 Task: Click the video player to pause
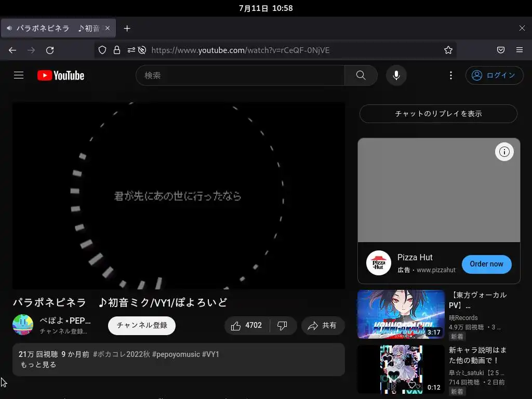click(179, 195)
